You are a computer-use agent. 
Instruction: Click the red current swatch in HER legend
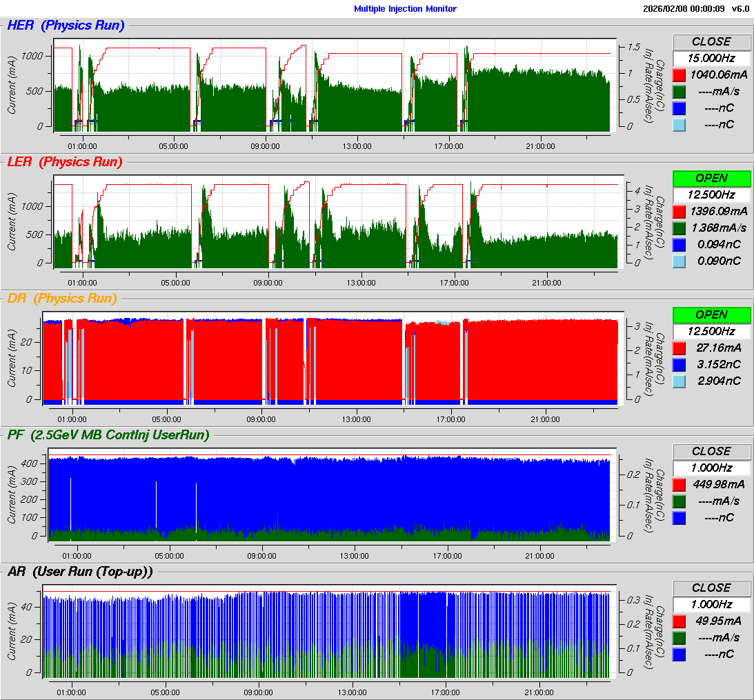click(679, 74)
